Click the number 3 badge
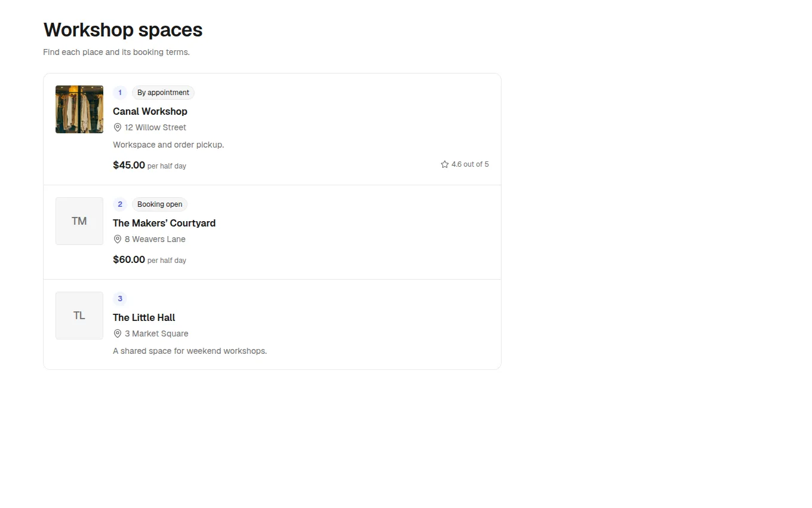This screenshot has width=812, height=508. [x=120, y=299]
